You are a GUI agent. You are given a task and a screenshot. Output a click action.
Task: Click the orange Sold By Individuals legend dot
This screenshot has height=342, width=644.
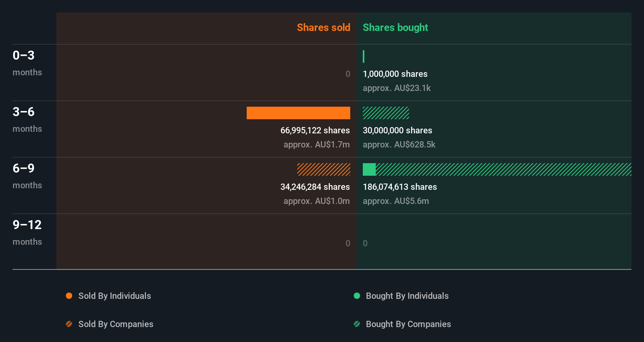point(69,296)
